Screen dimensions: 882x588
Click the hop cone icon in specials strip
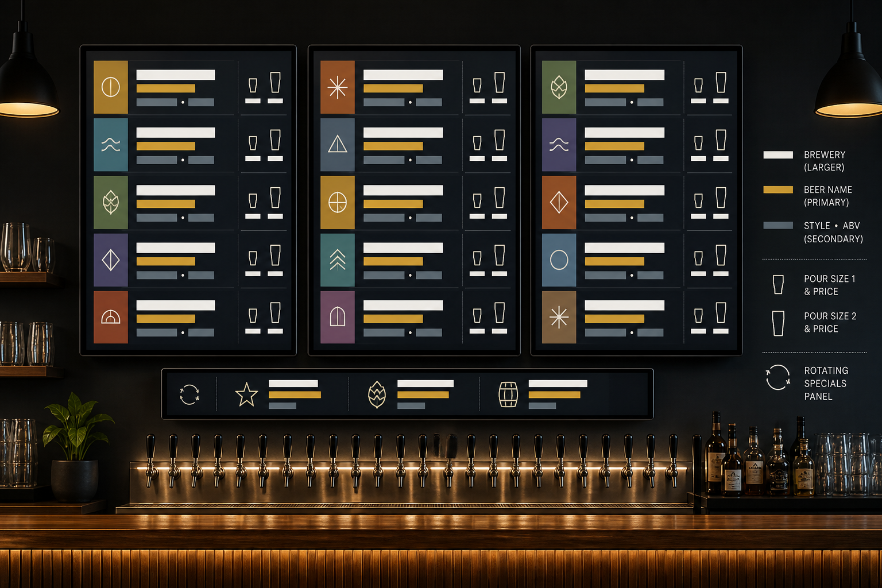[377, 394]
